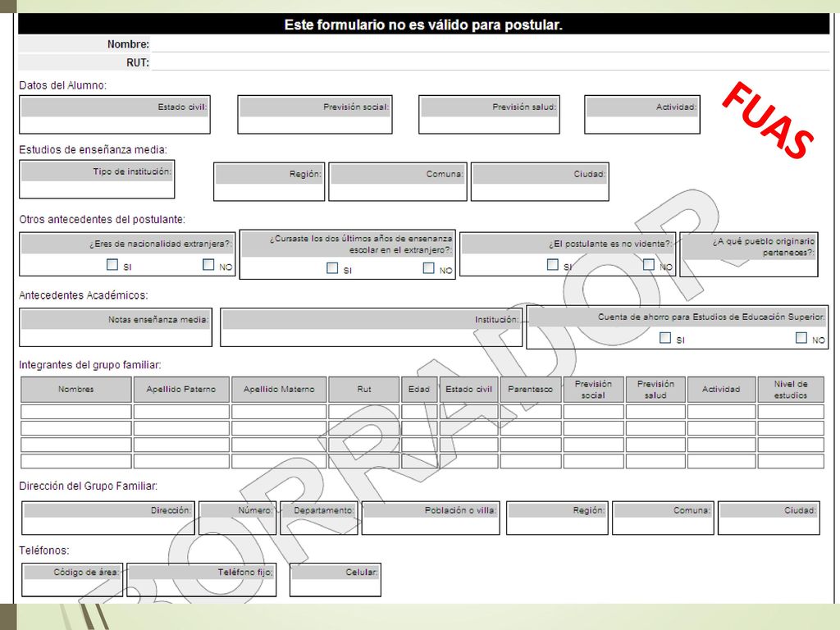Click the 'Antecedentes Académicos:' heading
This screenshot has height=630, width=840.
coord(84,295)
